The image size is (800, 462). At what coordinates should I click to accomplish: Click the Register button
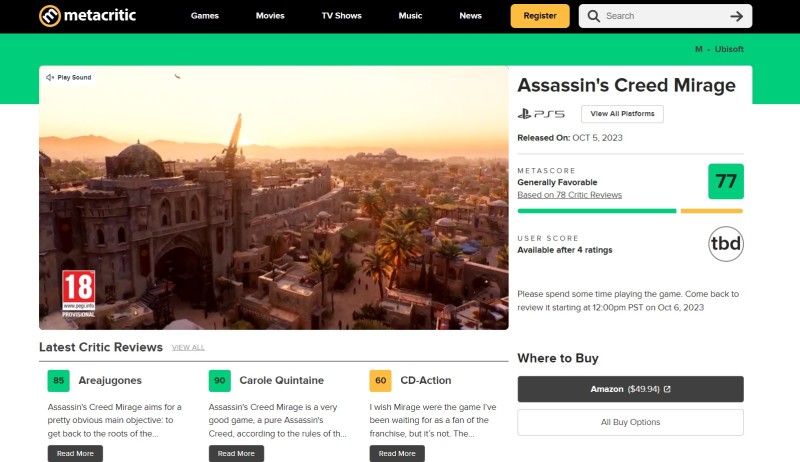540,16
